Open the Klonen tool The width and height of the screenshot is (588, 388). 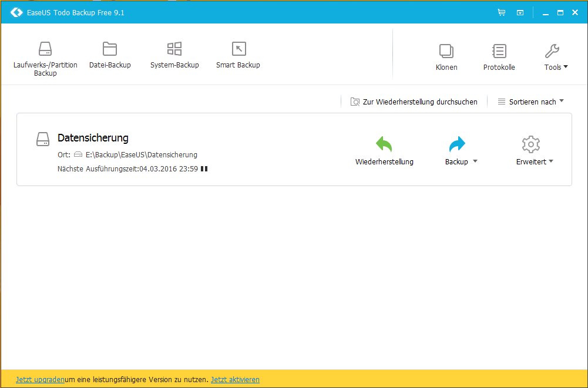pyautogui.click(x=446, y=58)
